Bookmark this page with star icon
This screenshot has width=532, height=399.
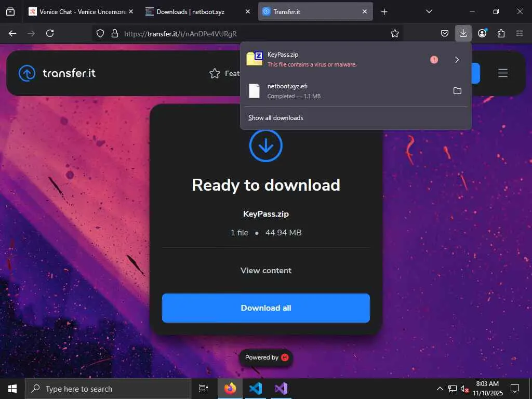[x=395, y=33]
